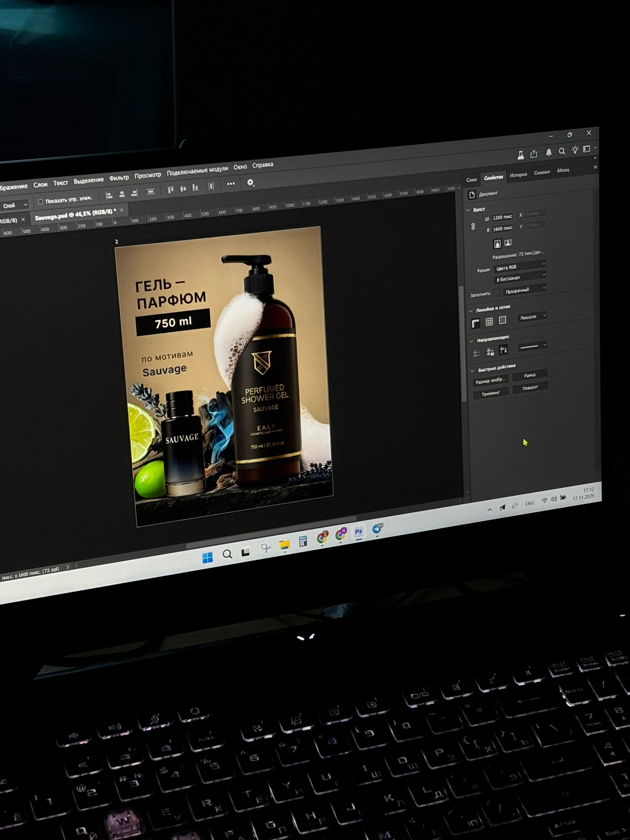This screenshot has height=840, width=630.
Task: Open guides line style dropdown
Action: click(x=533, y=346)
